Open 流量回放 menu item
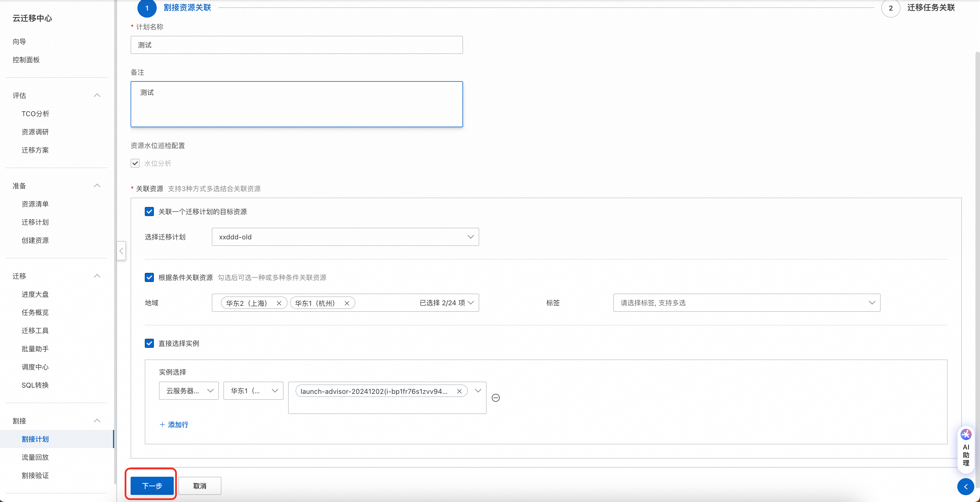Viewport: 980px width, 502px height. [x=35, y=457]
